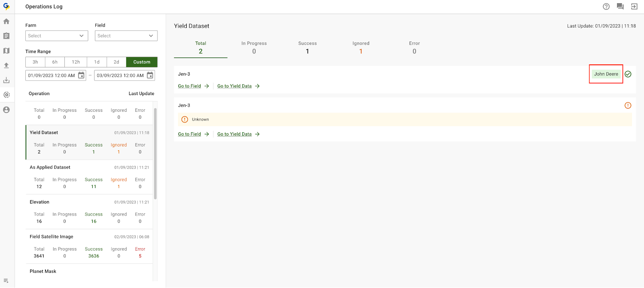Select the 3h time range
The height and width of the screenshot is (288, 644).
[x=35, y=62]
